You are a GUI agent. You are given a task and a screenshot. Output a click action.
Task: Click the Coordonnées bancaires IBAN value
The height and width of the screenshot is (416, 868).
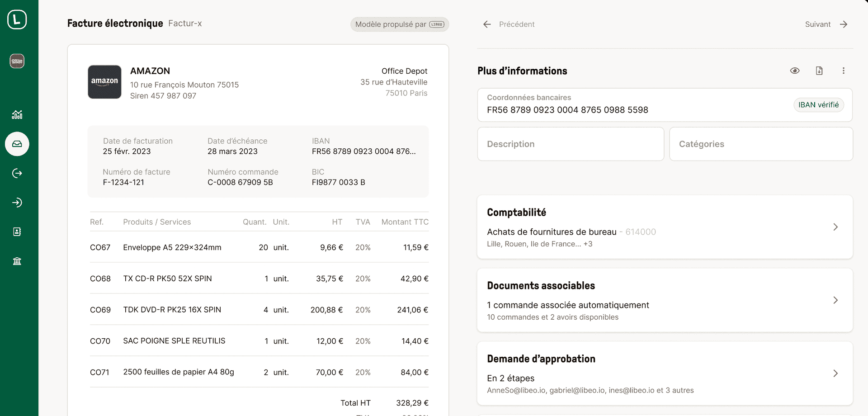[567, 110]
